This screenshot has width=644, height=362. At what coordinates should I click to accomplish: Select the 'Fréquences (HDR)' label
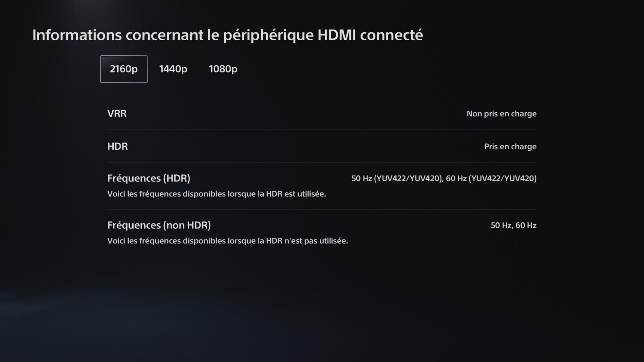pyautogui.click(x=149, y=178)
